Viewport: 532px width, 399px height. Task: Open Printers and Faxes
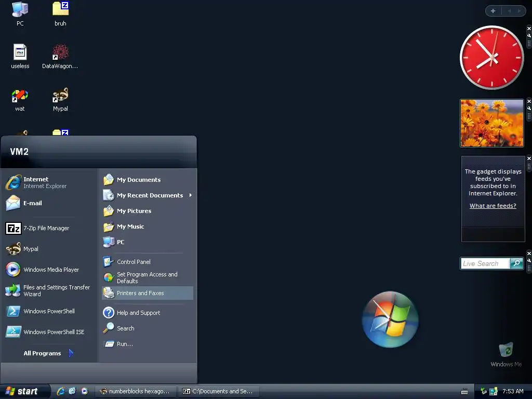(147, 293)
